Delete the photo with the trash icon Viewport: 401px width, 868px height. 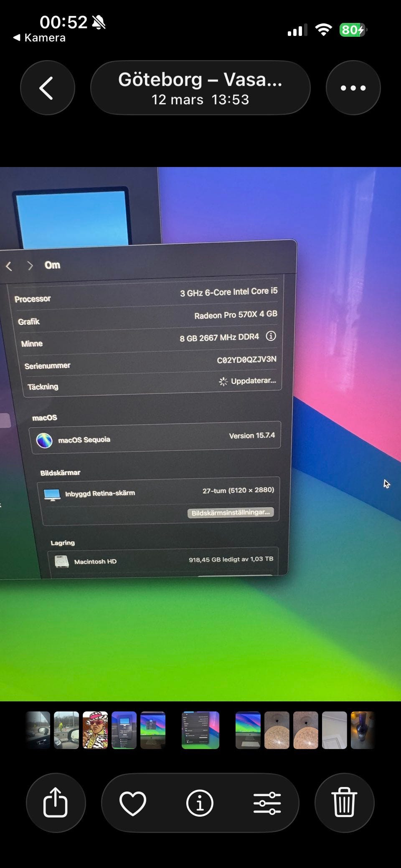point(344,802)
